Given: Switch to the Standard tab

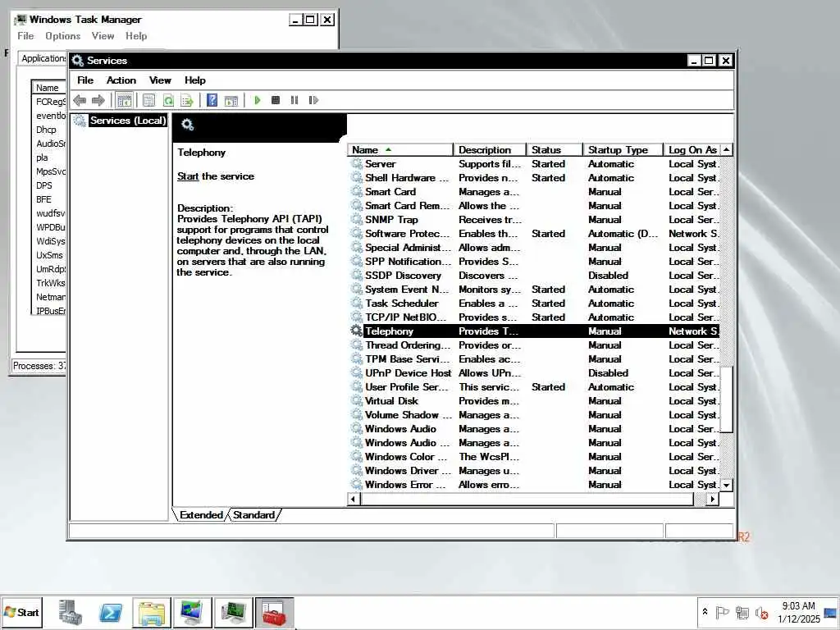Looking at the screenshot, I should click(254, 515).
